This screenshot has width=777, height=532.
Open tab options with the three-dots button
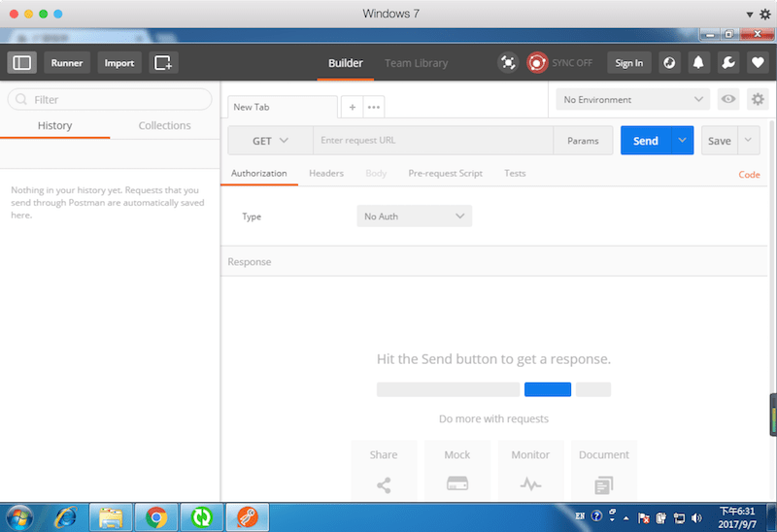tap(374, 107)
